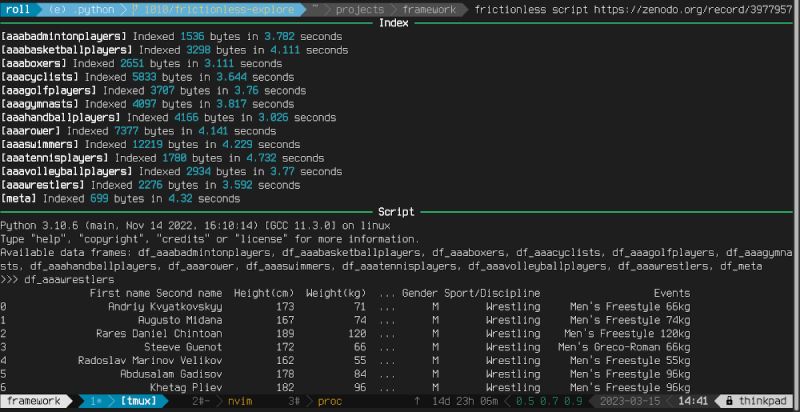Screen dimensions: 800x412
Task: Click the Steeve Guenot row name
Action: click(x=183, y=347)
